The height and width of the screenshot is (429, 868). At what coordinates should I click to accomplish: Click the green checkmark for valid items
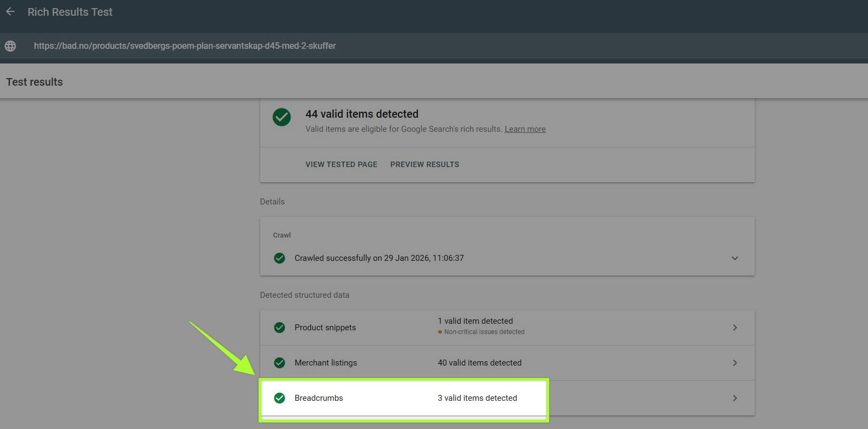281,117
